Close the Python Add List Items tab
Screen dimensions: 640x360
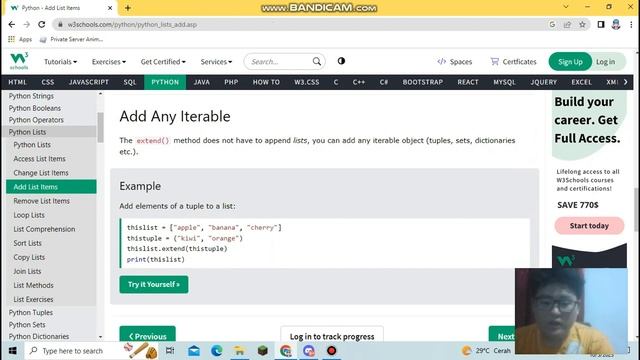(110, 8)
